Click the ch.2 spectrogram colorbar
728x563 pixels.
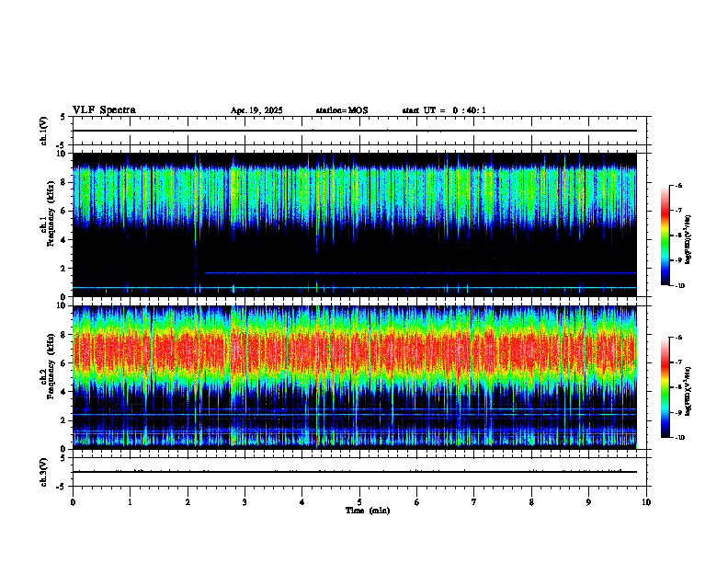[x=665, y=387]
